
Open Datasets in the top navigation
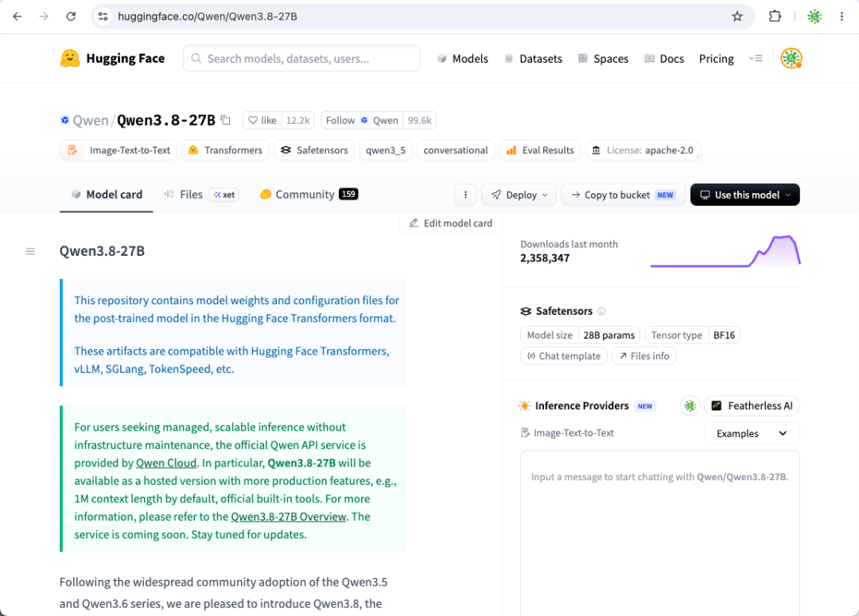(534, 59)
